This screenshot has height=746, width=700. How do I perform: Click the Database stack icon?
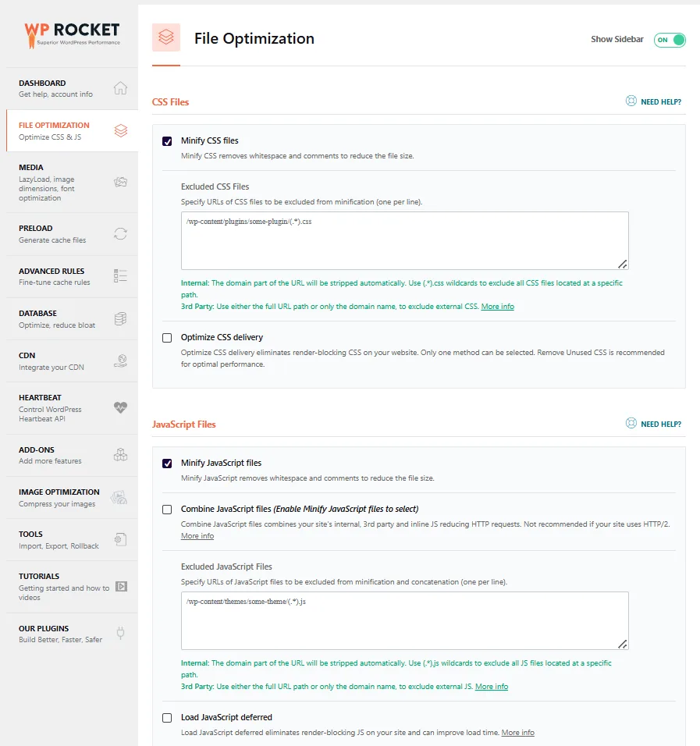tap(120, 318)
